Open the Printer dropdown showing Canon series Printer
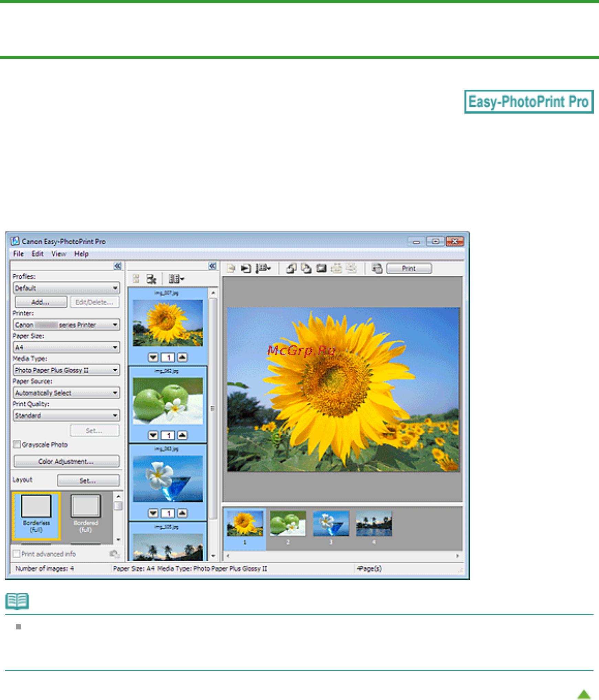This screenshot has width=599, height=700. [x=66, y=325]
